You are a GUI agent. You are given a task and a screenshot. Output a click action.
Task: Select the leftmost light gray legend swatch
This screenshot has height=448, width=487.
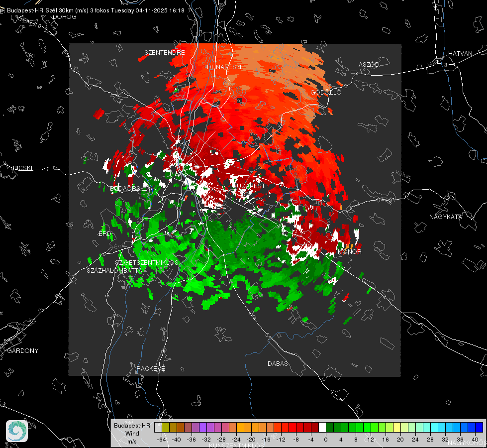coord(158,427)
